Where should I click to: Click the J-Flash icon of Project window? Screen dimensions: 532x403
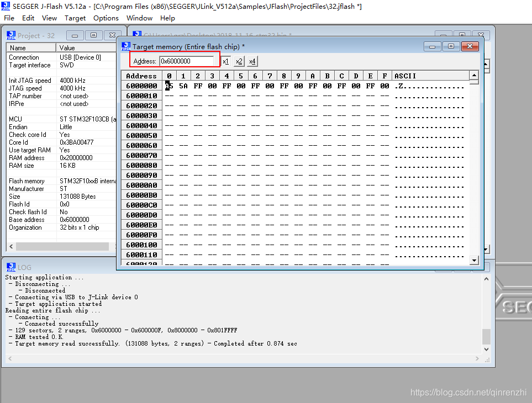pos(11,35)
